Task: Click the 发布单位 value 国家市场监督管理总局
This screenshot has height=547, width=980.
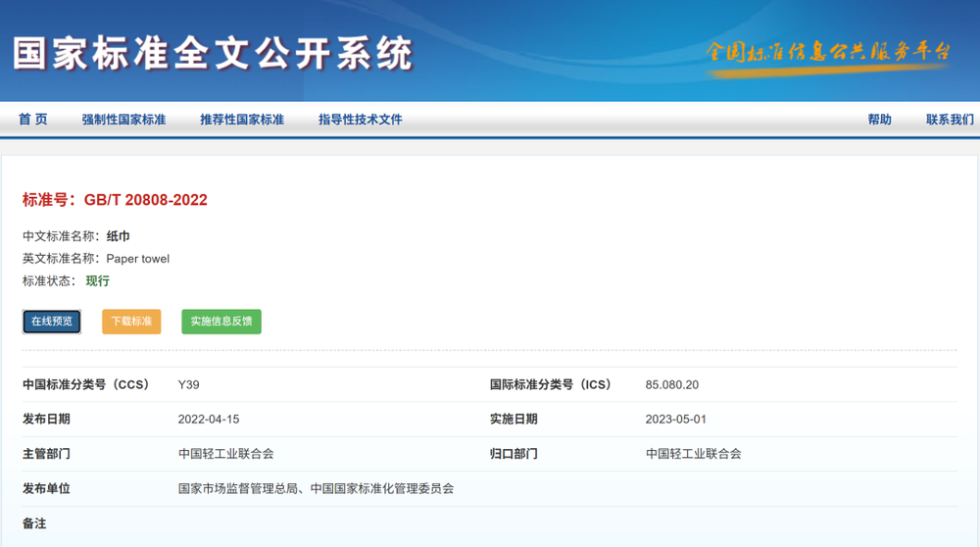Action: point(241,488)
